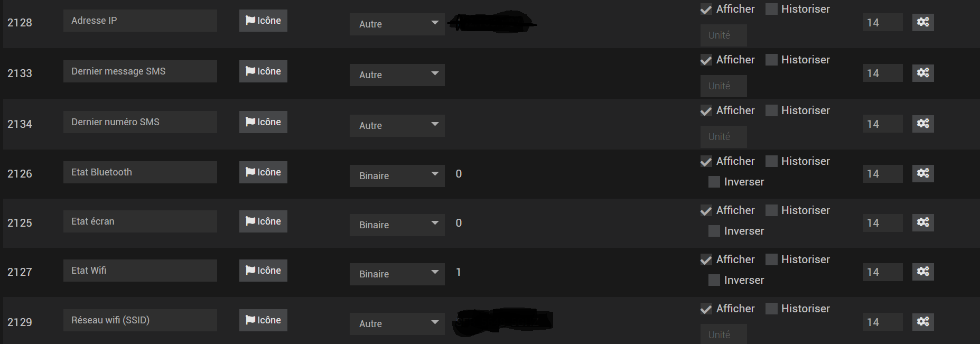Check Inverser for Etat Bluetooth
The width and height of the screenshot is (980, 344).
click(714, 182)
